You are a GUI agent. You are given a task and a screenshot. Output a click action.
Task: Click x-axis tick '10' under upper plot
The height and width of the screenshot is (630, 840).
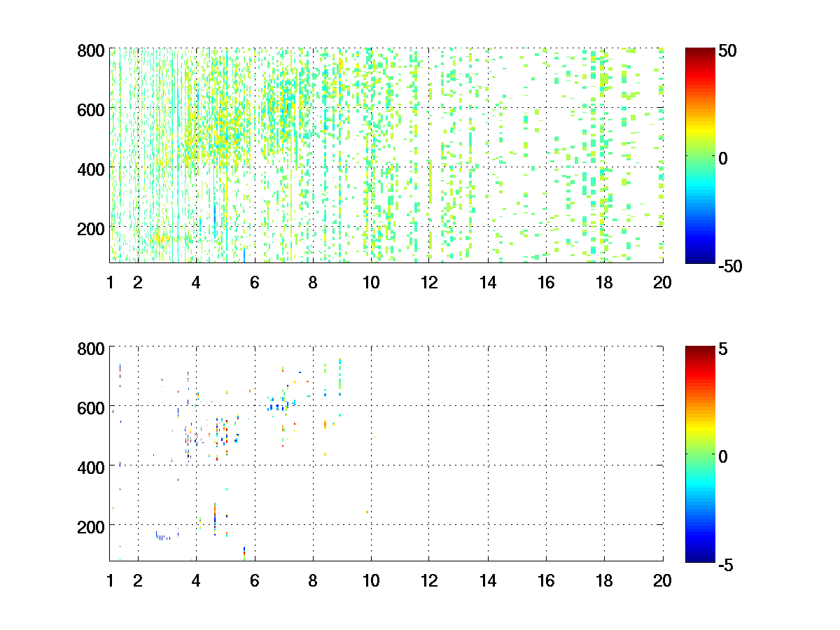tap(371, 283)
